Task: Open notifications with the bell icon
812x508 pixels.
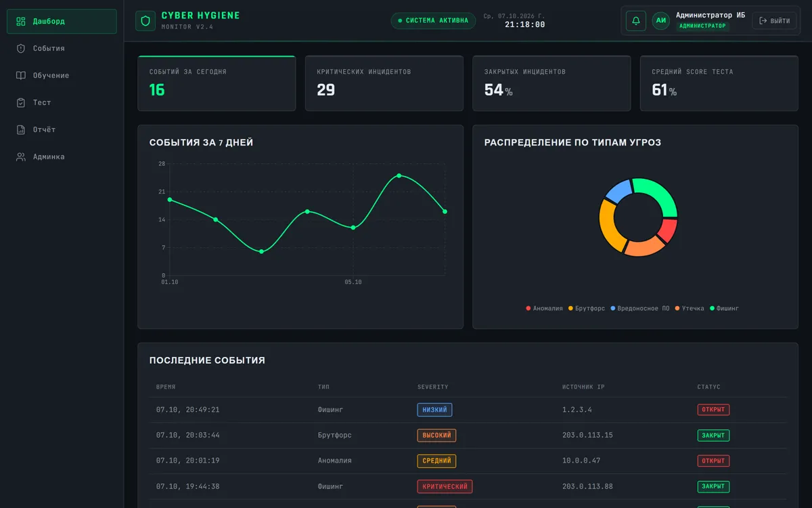Action: tap(636, 21)
